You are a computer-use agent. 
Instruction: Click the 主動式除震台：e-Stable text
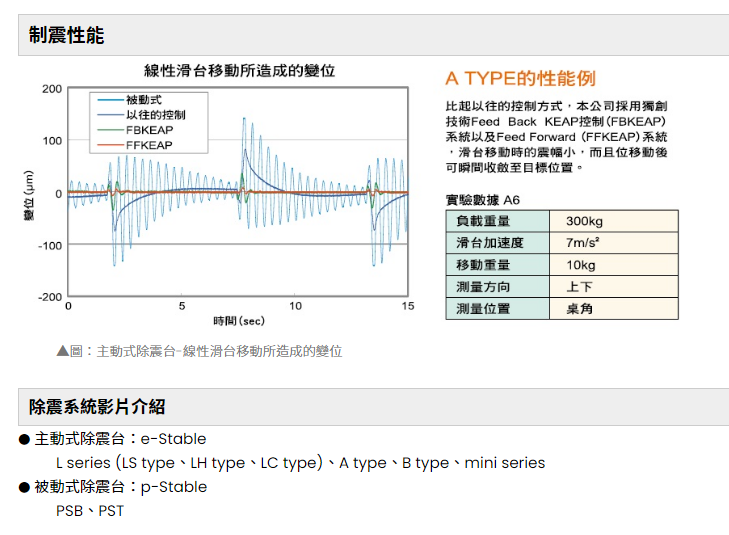[x=120, y=439]
